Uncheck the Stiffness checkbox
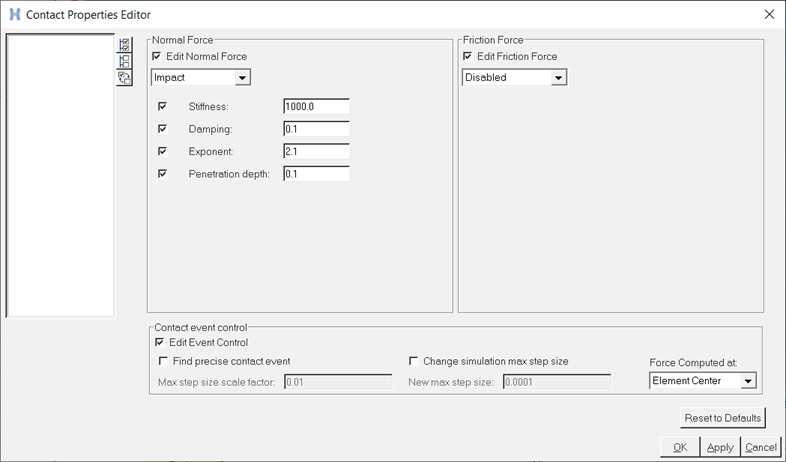Screen dimensions: 786x462 [x=162, y=106]
